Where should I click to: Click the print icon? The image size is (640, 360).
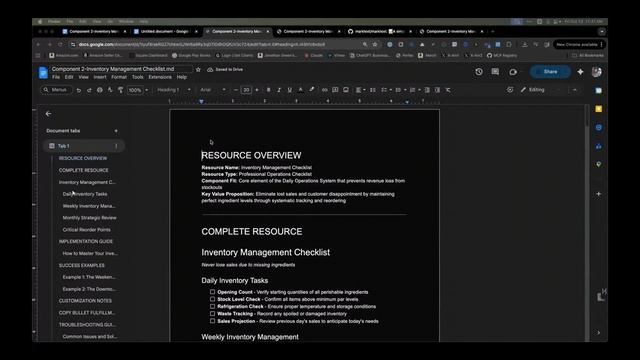tap(100, 90)
